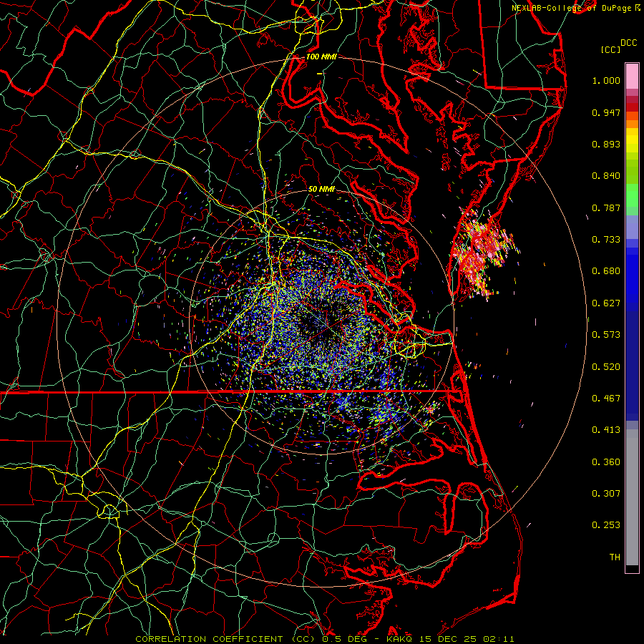Click the CORRELATION COEFFICIENT (CC) caption text
This screenshot has height=644, width=644.
tap(225, 639)
